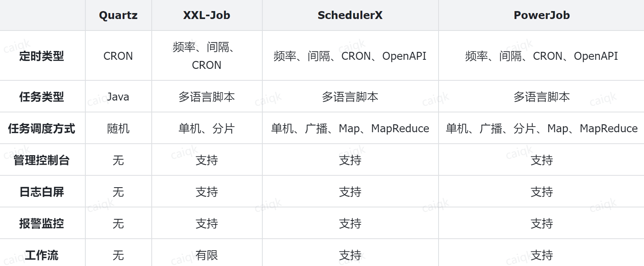This screenshot has height=266, width=644.
Task: Click PowerJob's 支持 in 管理控制台 row
Action: click(542, 160)
